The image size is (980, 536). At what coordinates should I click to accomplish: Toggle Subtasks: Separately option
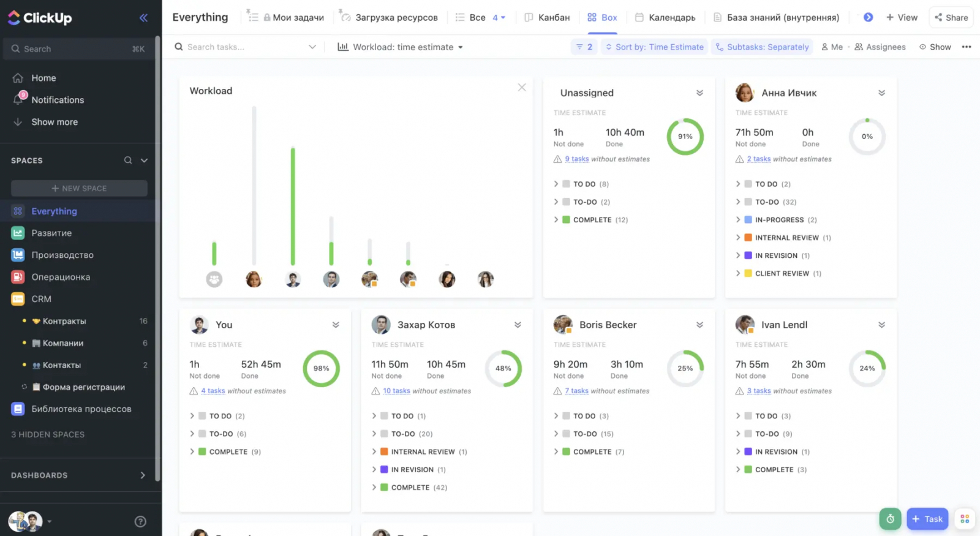tap(762, 47)
